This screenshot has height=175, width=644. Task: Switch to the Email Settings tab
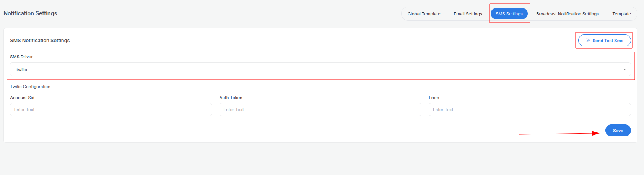468,14
